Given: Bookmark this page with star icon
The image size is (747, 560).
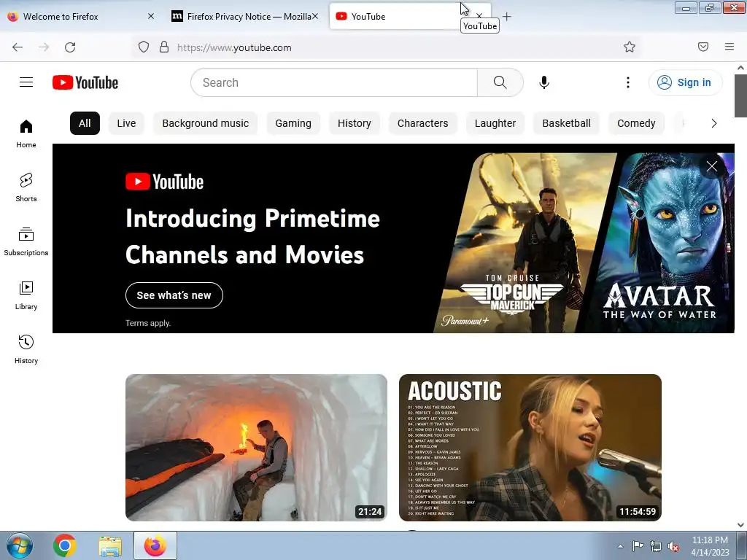Looking at the screenshot, I should pyautogui.click(x=630, y=47).
